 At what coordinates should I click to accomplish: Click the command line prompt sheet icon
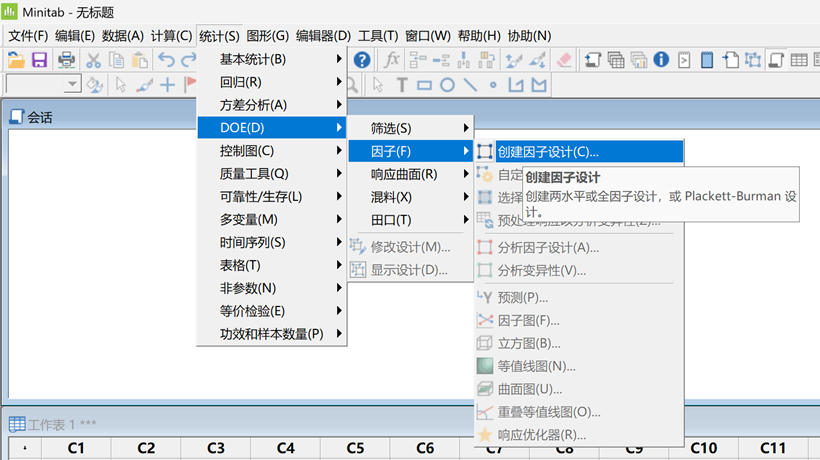pos(684,60)
